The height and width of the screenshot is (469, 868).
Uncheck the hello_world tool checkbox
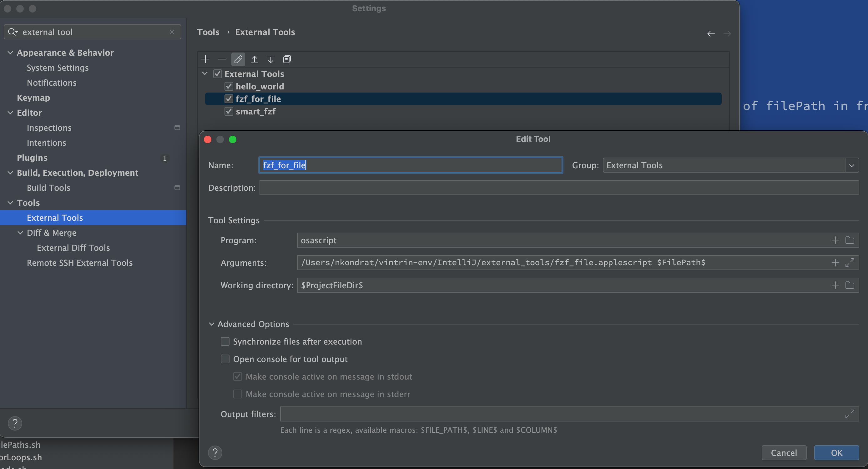(229, 86)
